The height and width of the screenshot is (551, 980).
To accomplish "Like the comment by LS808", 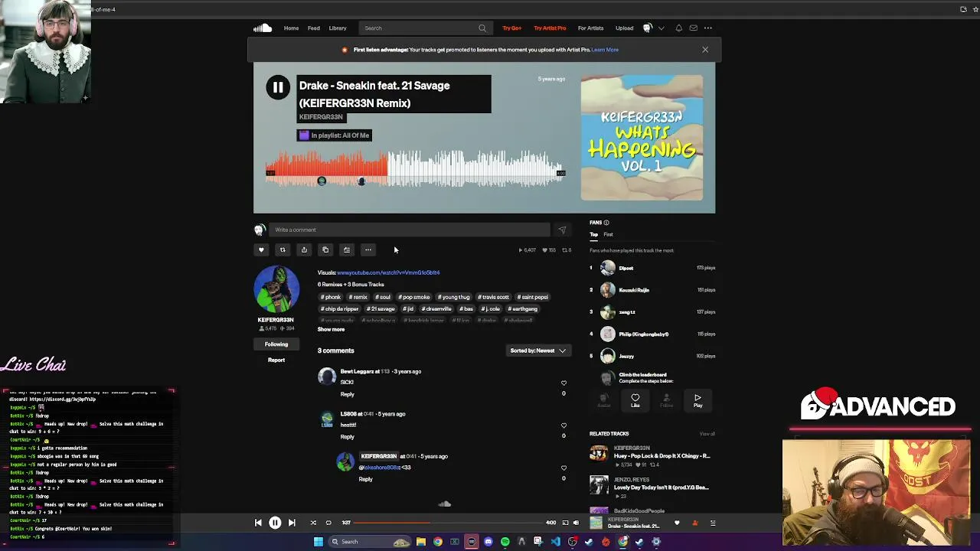I will (x=564, y=425).
